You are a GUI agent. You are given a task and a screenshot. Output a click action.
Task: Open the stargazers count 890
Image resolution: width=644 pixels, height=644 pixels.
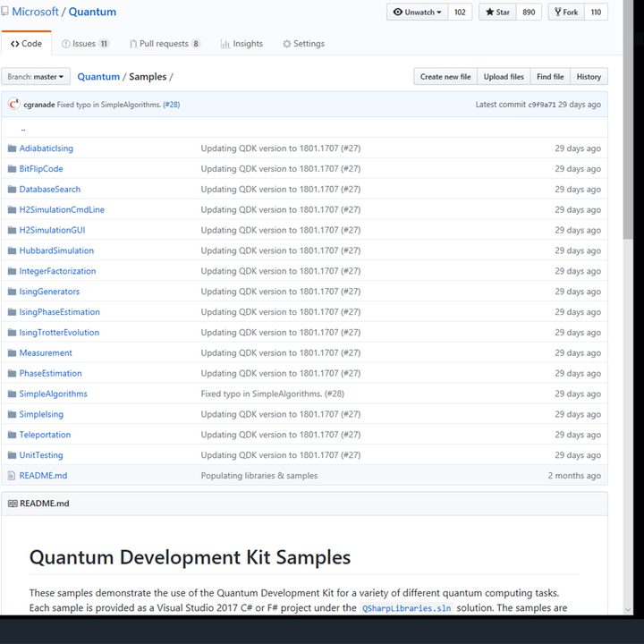click(x=529, y=12)
